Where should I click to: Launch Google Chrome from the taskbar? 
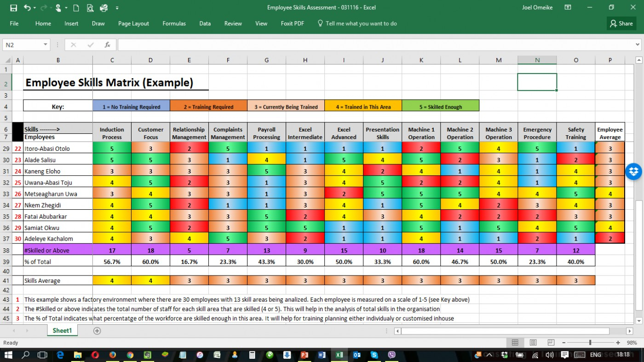click(x=130, y=355)
